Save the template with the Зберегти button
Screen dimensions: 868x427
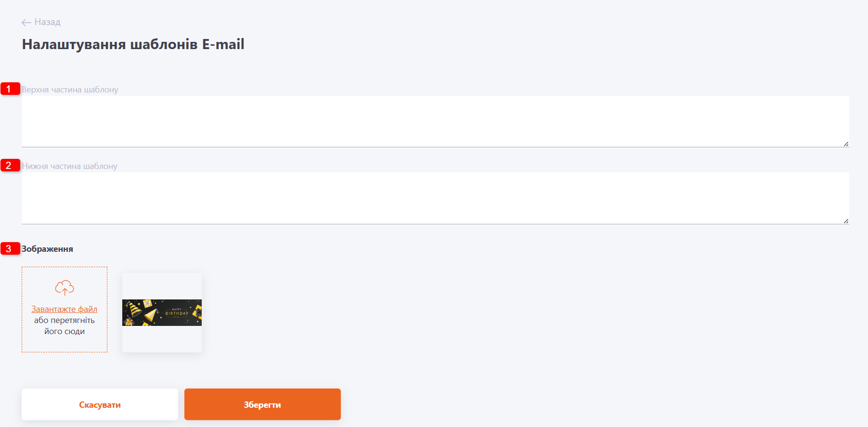pos(262,404)
